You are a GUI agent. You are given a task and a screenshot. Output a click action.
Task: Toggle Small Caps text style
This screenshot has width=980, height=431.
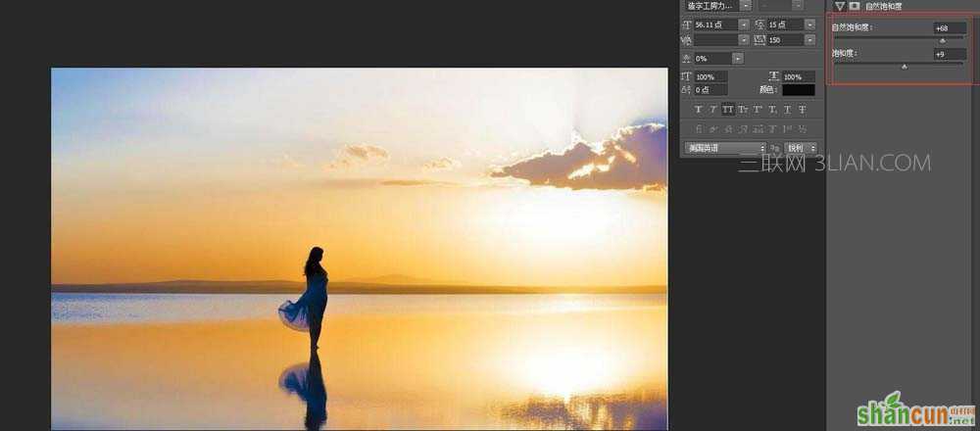(x=743, y=110)
